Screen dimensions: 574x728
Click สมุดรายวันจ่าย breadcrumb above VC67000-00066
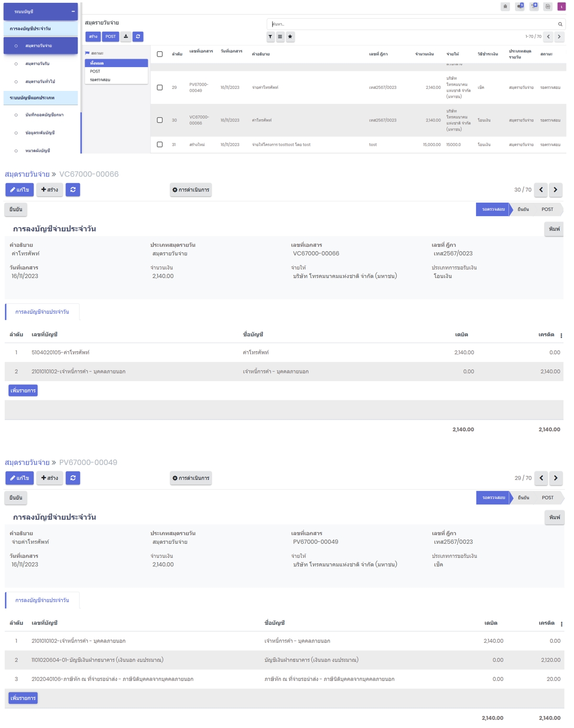coord(27,174)
